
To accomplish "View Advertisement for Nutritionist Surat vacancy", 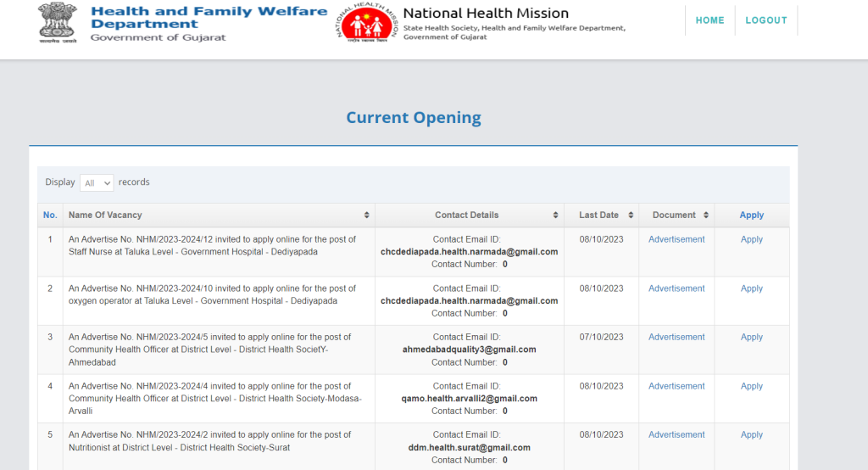I will tap(676, 434).
